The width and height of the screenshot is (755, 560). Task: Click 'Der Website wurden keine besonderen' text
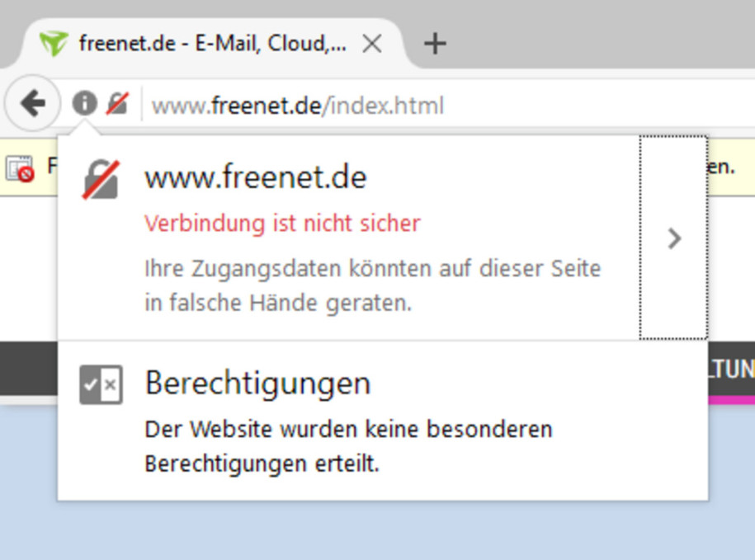(x=348, y=429)
